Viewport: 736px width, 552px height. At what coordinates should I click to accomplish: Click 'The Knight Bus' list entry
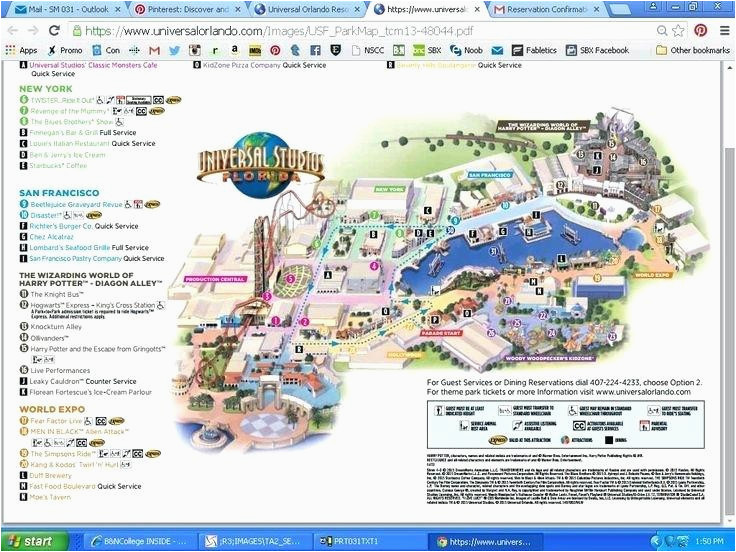pos(57,294)
